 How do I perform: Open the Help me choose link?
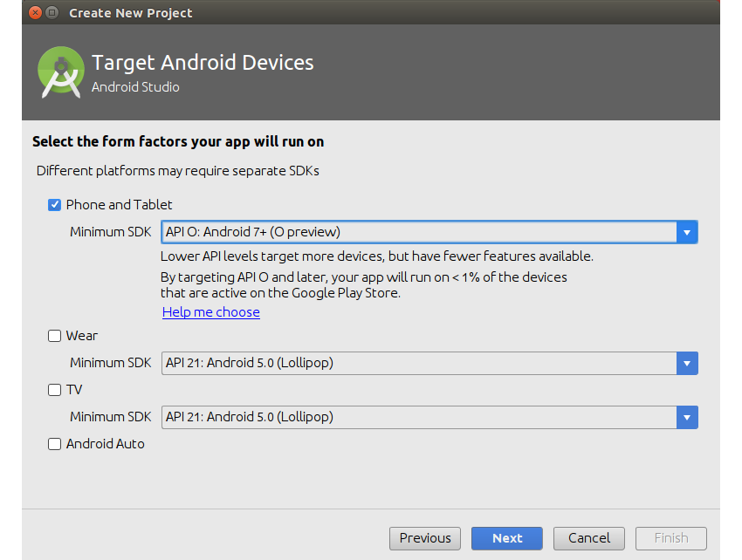pyautogui.click(x=211, y=312)
